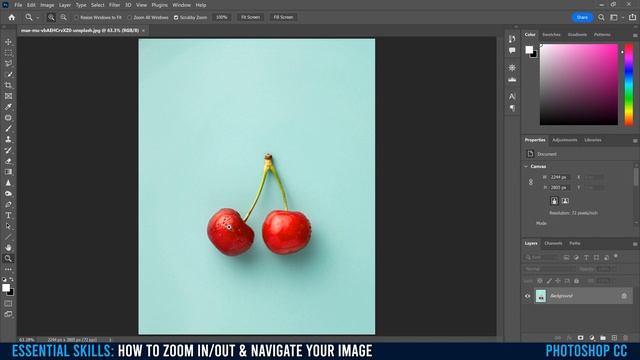Select the History Brush tool
Screen dimensions: 640x360
pyautogui.click(x=8, y=150)
